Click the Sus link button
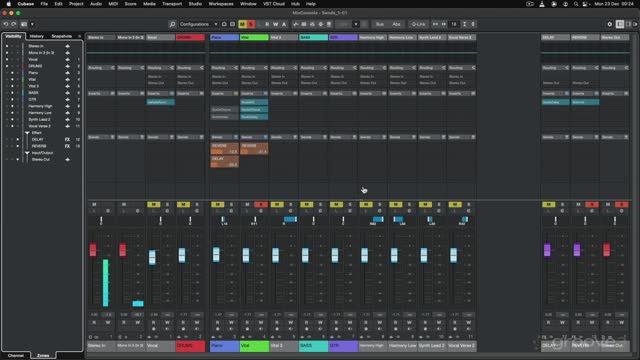This screenshot has height=360, width=640. pyautogui.click(x=380, y=24)
